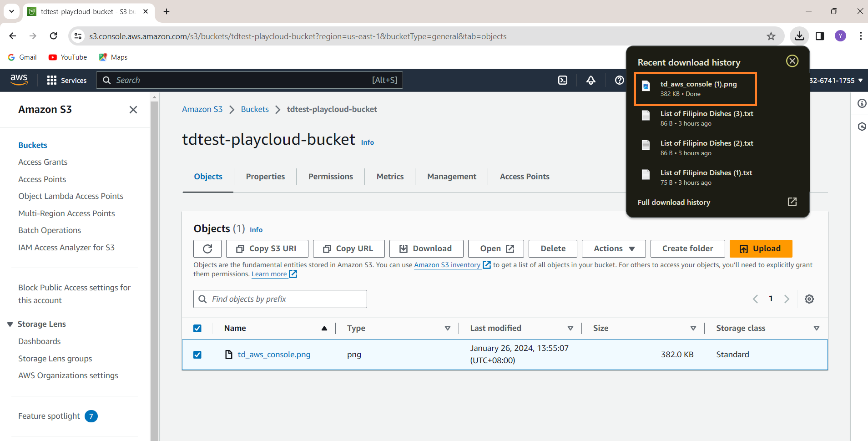
Task: Click the orange Upload button
Action: click(761, 248)
